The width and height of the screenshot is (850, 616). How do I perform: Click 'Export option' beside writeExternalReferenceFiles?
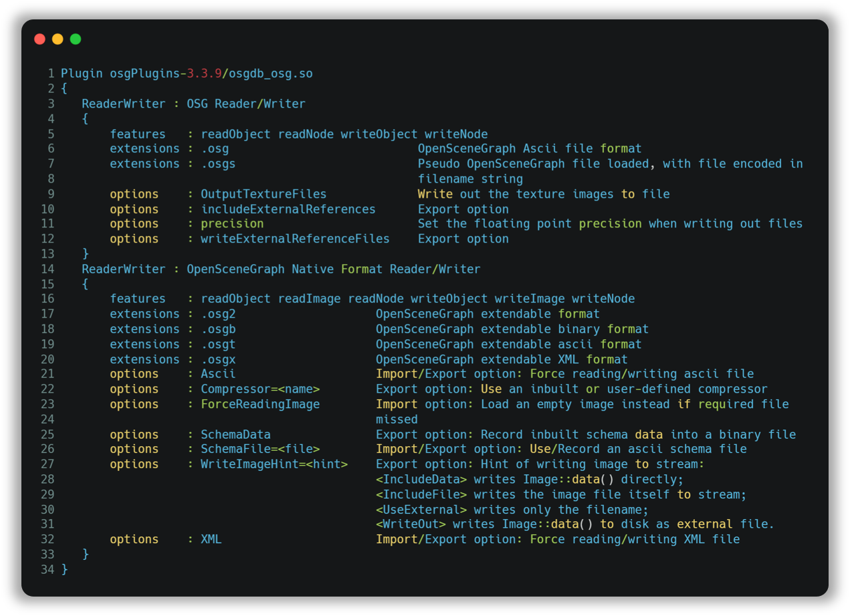coord(463,239)
